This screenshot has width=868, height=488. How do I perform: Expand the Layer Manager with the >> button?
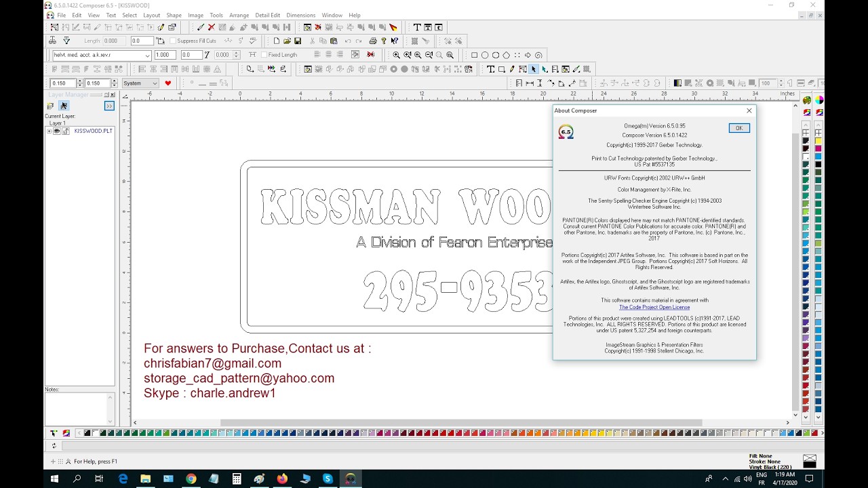(108, 106)
